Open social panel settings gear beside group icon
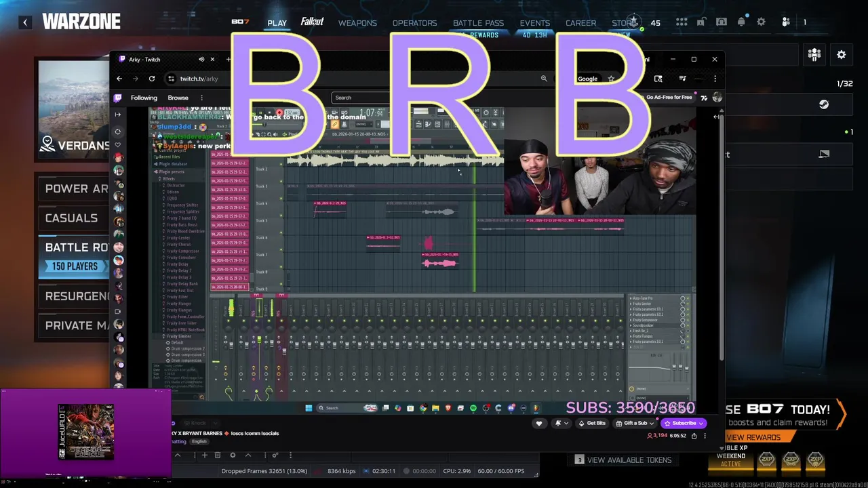868x488 pixels. (x=842, y=54)
